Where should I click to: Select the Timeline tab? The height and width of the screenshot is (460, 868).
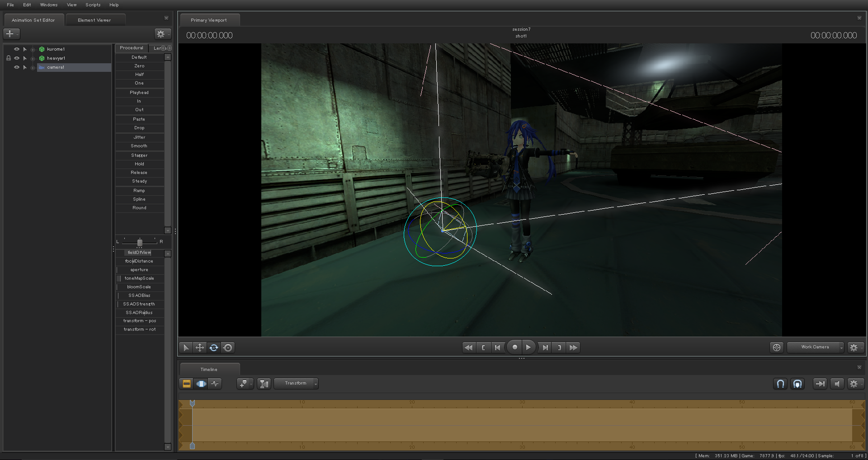coord(209,370)
